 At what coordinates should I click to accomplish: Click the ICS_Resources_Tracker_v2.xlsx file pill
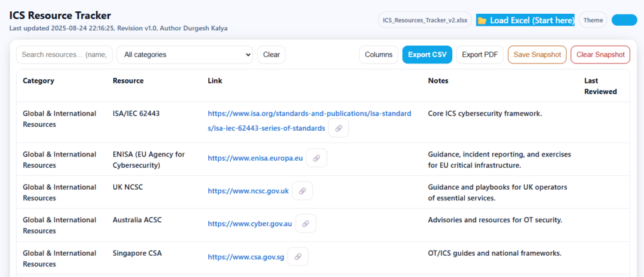pyautogui.click(x=425, y=20)
